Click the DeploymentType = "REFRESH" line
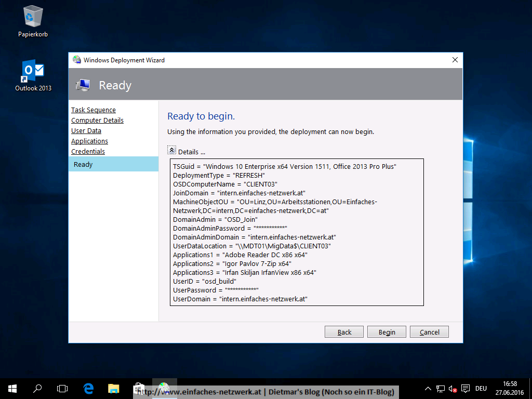Viewport: 532px width, 399px height. 219,176
